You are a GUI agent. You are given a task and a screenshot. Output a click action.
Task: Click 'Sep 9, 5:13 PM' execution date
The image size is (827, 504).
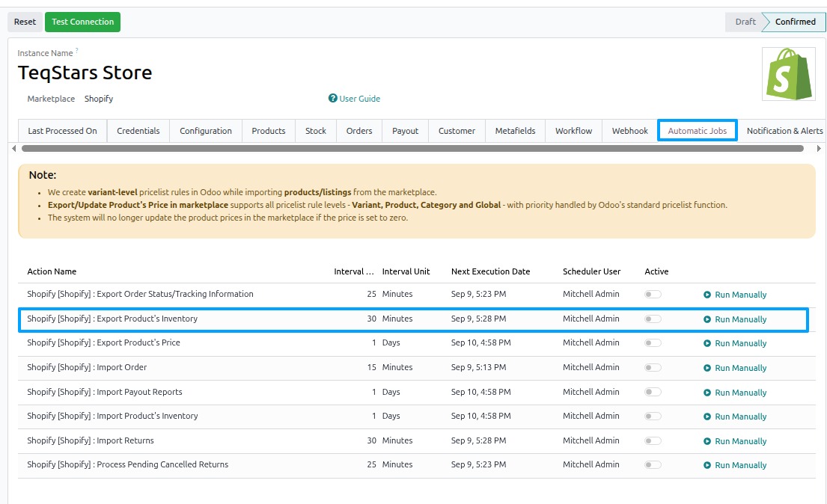(x=478, y=367)
